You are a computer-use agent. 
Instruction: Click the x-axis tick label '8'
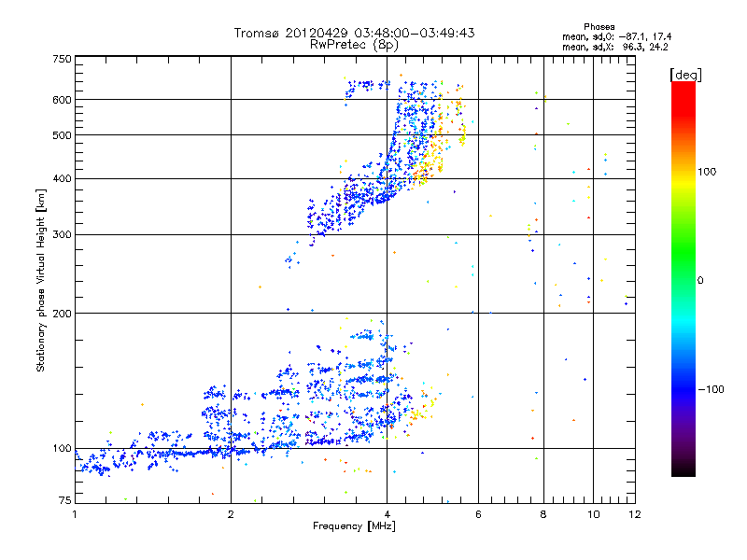[543, 514]
